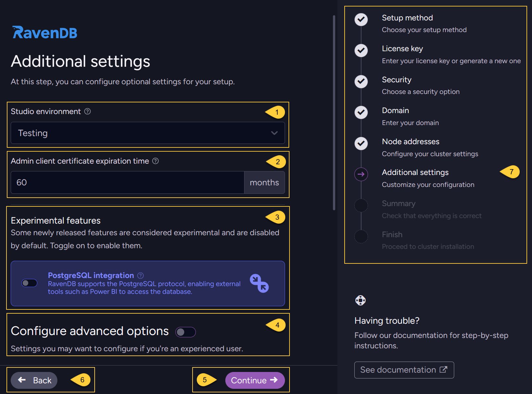Open See documentation in external page

click(404, 370)
